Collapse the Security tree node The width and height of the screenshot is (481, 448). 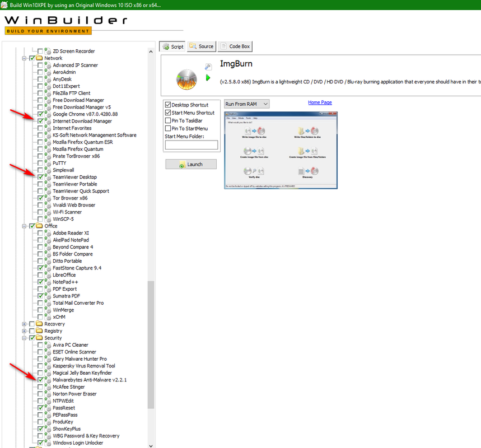24,338
